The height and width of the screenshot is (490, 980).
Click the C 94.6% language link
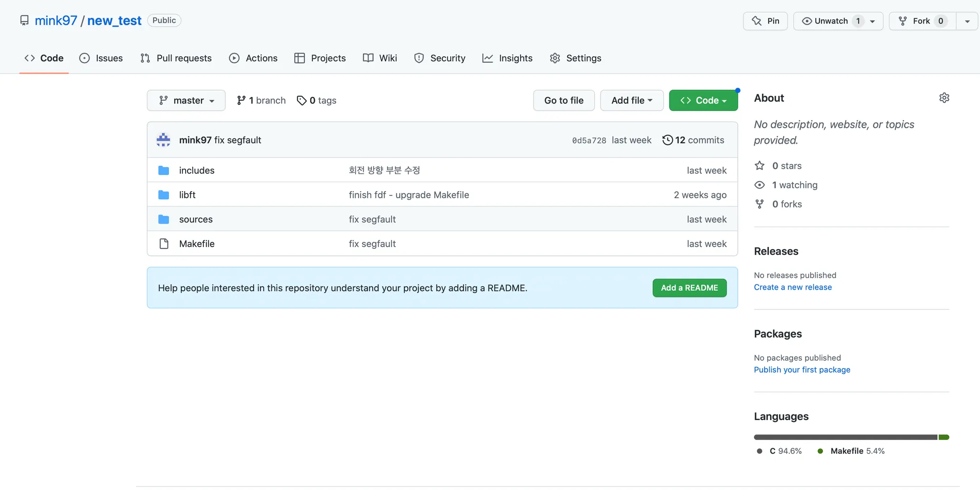(x=780, y=451)
